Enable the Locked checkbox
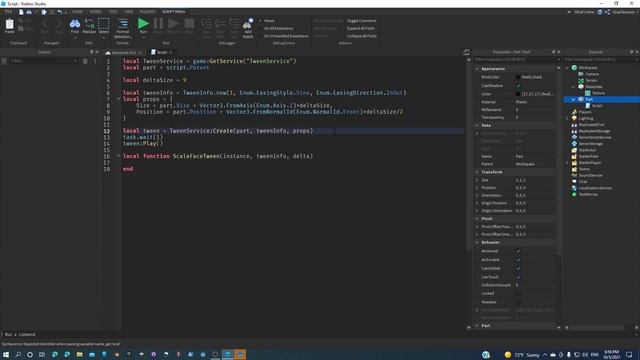 (518, 293)
